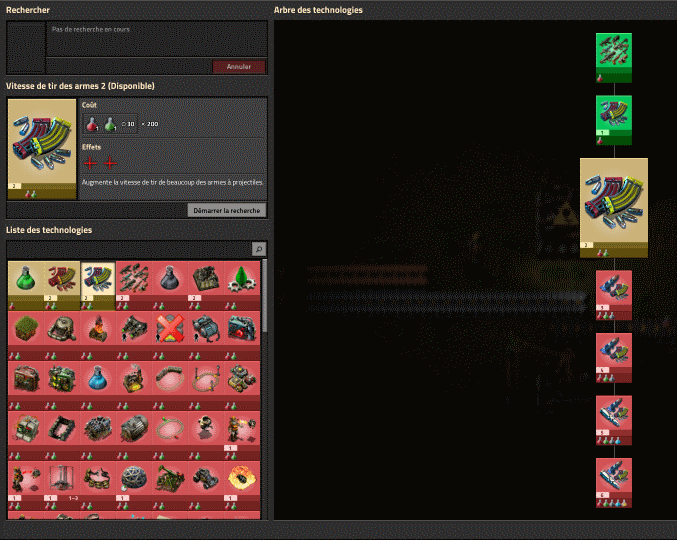Select gray military science pack technology

170,285
